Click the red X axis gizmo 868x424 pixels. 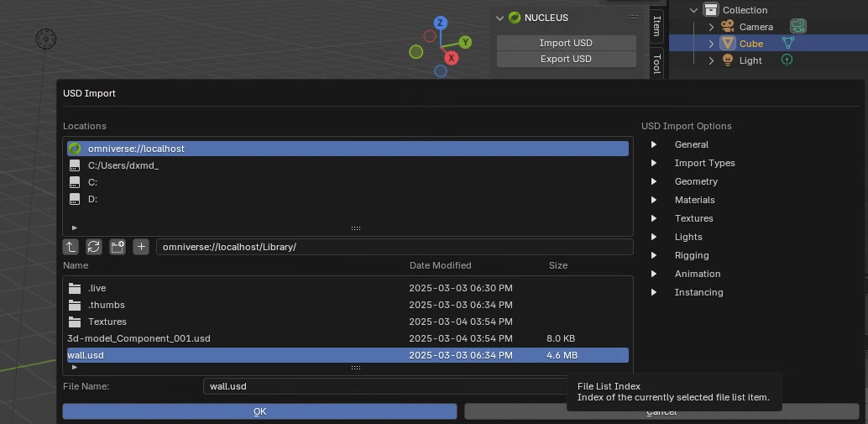451,58
